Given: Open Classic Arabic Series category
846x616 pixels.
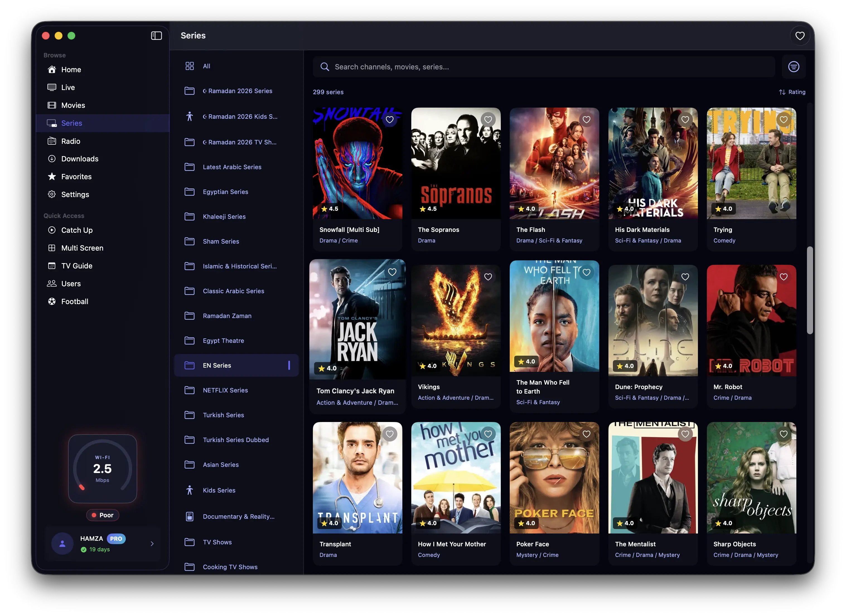Looking at the screenshot, I should point(236,291).
